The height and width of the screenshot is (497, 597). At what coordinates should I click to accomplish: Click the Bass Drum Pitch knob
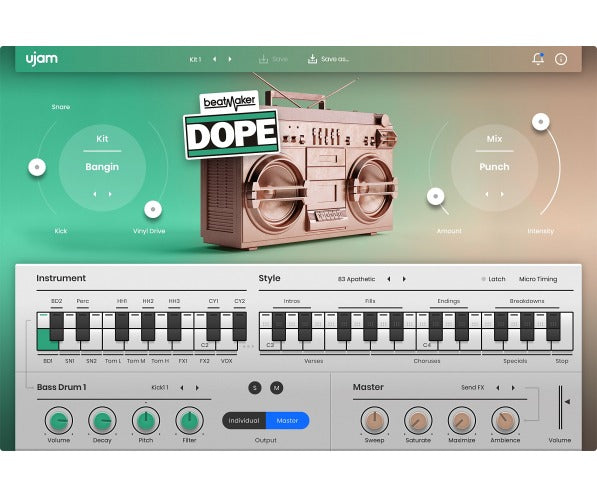pos(146,420)
